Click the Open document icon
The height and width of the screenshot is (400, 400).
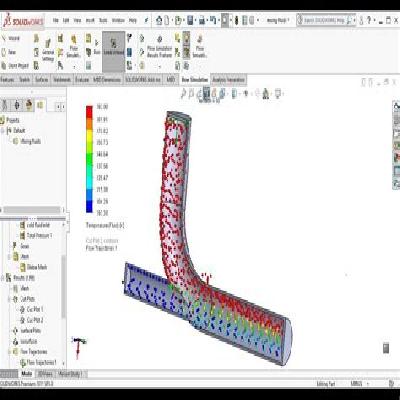coord(178,20)
